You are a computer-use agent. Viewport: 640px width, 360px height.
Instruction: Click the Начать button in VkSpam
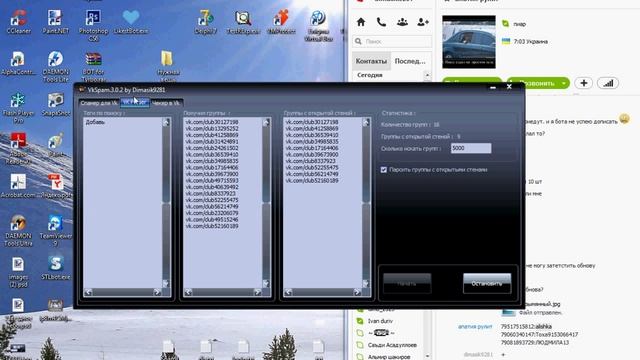[407, 283]
